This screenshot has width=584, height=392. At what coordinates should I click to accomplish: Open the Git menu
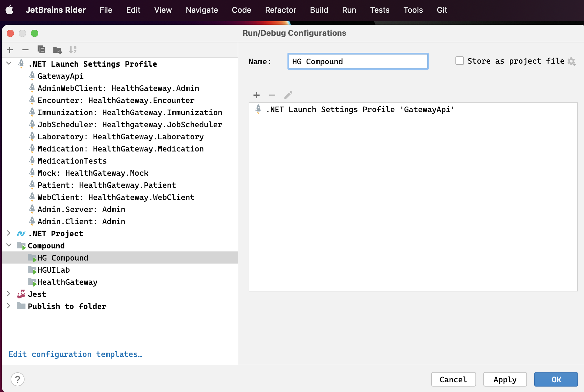tap(442, 10)
